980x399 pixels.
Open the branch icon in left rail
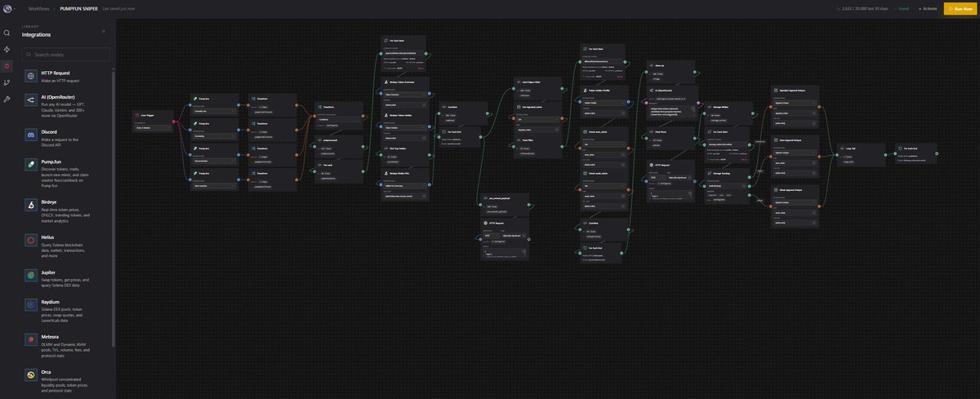[x=7, y=82]
